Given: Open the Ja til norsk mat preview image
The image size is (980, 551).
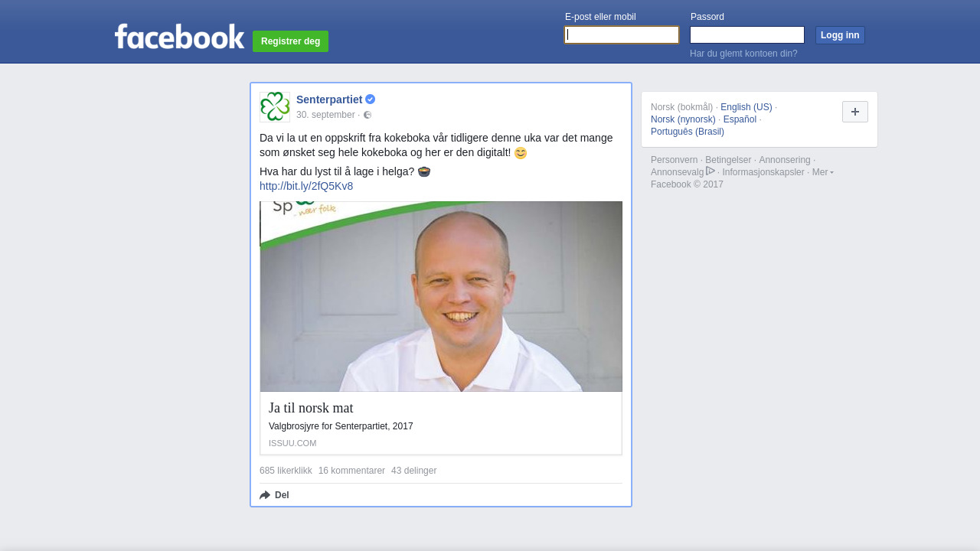Looking at the screenshot, I should click(441, 296).
